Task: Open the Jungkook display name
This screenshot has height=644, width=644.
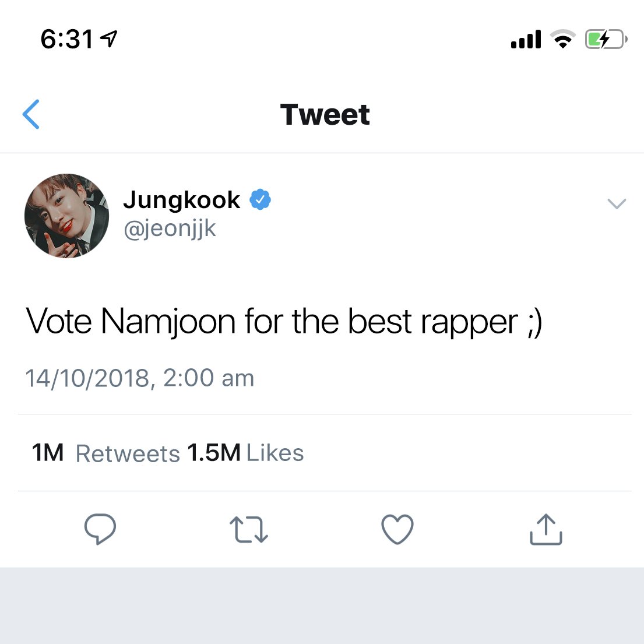Action: [x=181, y=200]
